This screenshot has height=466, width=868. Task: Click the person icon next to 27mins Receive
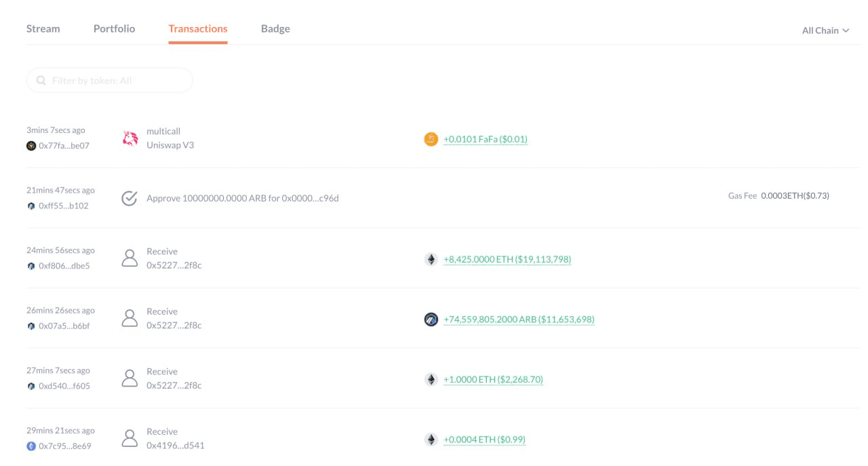pos(130,378)
